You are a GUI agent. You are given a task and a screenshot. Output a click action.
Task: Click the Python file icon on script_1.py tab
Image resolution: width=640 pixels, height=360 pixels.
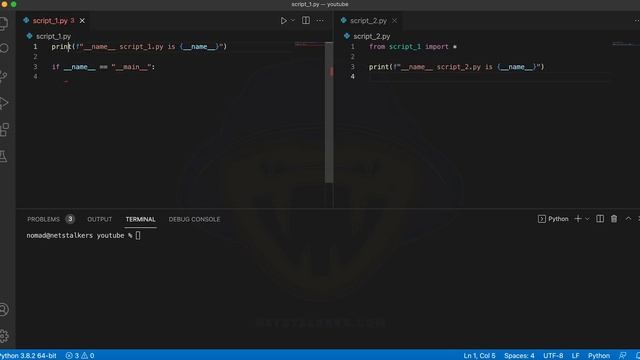click(26, 20)
